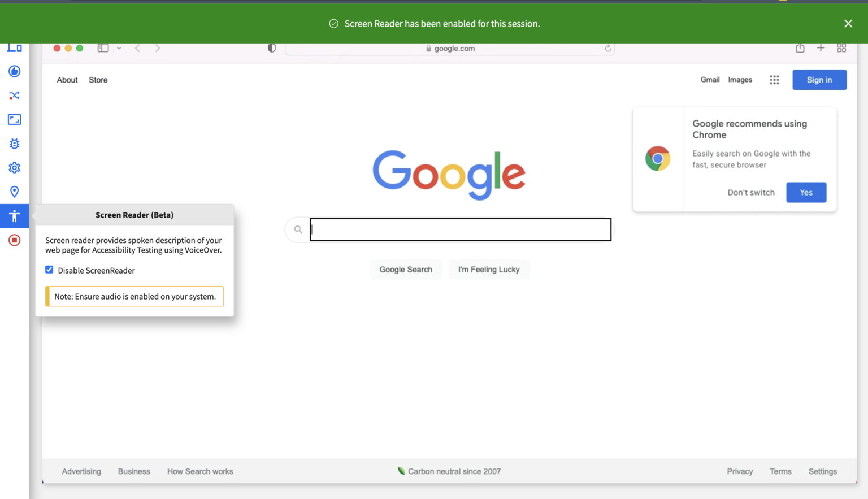Open the Accessibility screen reader panel
868x499 pixels.
point(14,215)
